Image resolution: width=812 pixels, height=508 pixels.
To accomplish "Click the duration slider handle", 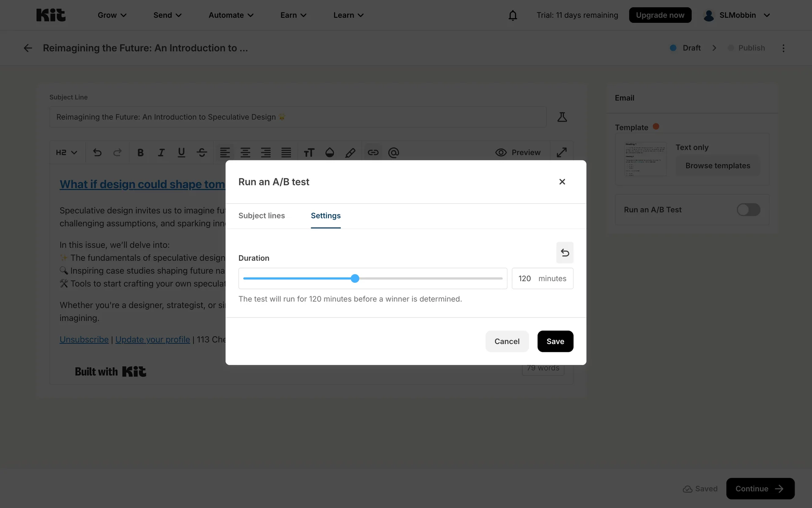I will (x=355, y=279).
